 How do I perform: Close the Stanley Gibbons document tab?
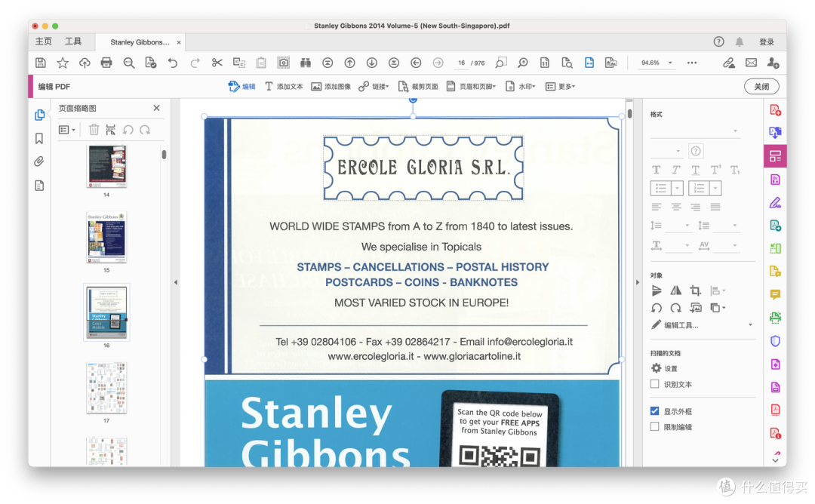(179, 42)
